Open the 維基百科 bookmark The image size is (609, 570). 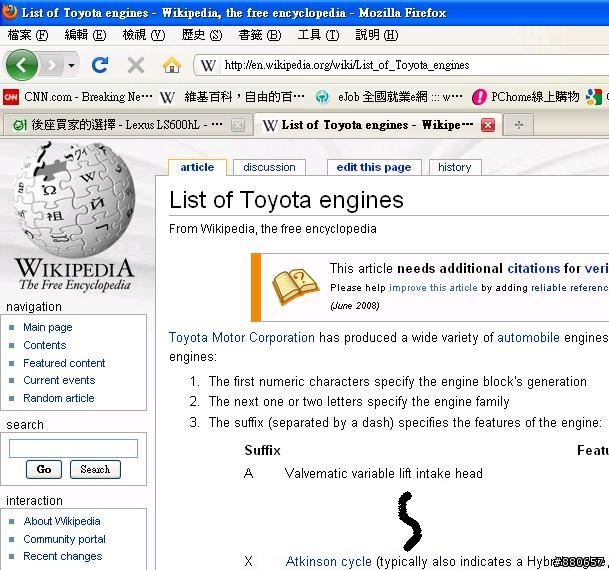(x=231, y=97)
